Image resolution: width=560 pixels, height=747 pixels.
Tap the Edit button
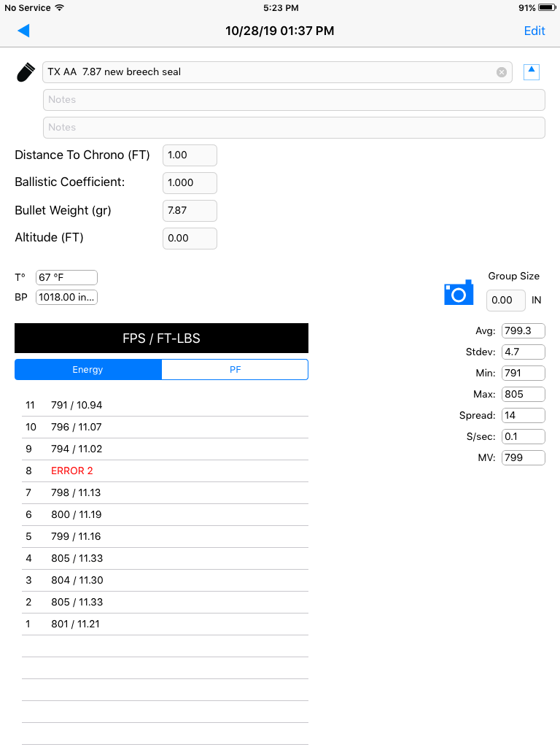[x=534, y=31]
